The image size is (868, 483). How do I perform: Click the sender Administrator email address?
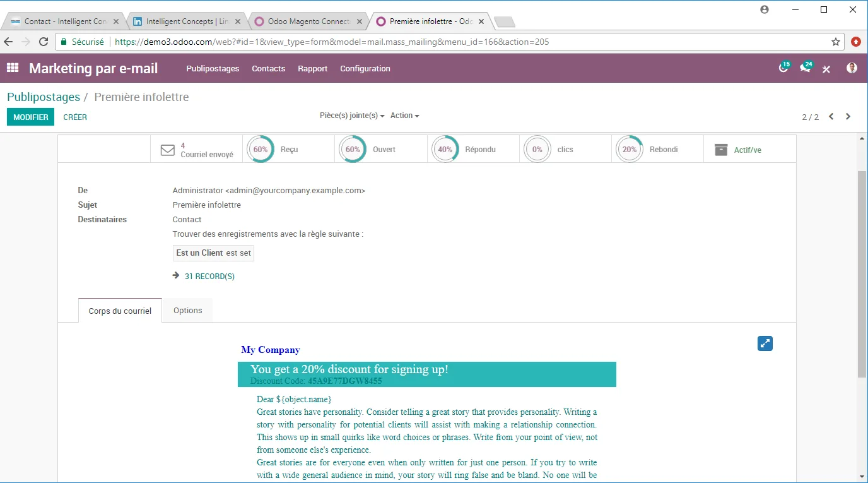point(269,191)
